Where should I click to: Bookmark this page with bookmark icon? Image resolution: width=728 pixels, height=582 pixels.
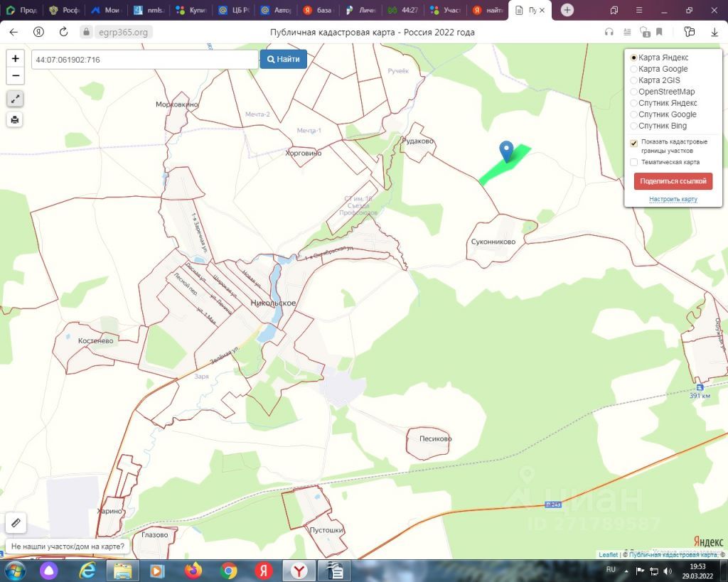pyautogui.click(x=659, y=32)
